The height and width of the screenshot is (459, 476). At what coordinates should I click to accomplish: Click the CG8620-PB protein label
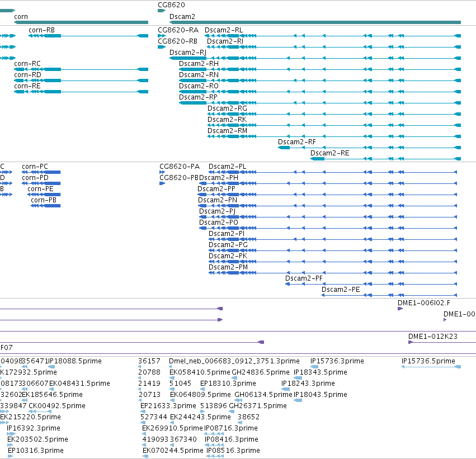point(179,178)
